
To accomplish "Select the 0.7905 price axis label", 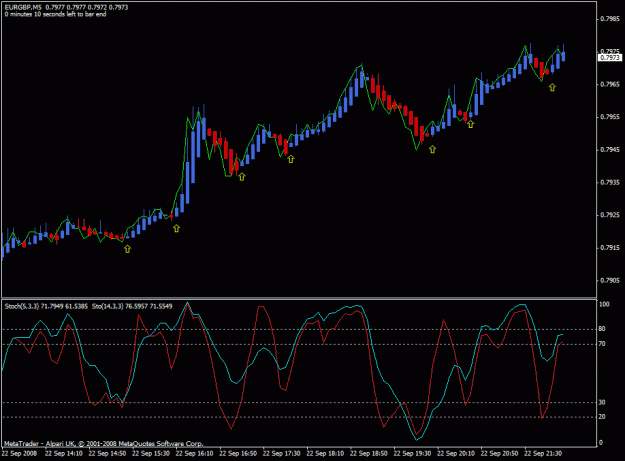I will (610, 281).
